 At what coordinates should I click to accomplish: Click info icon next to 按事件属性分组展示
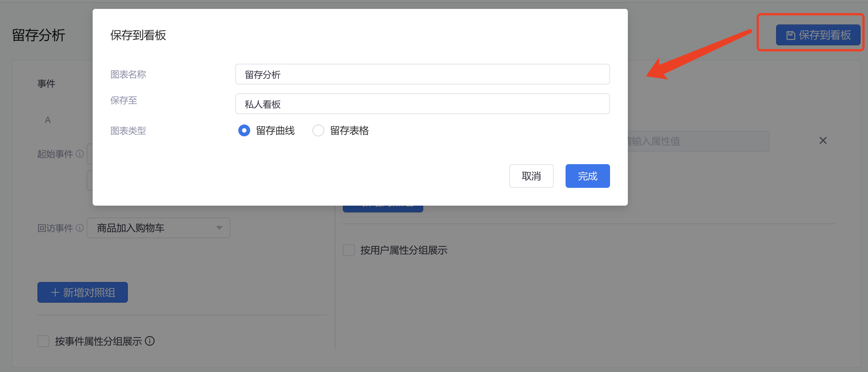point(150,341)
